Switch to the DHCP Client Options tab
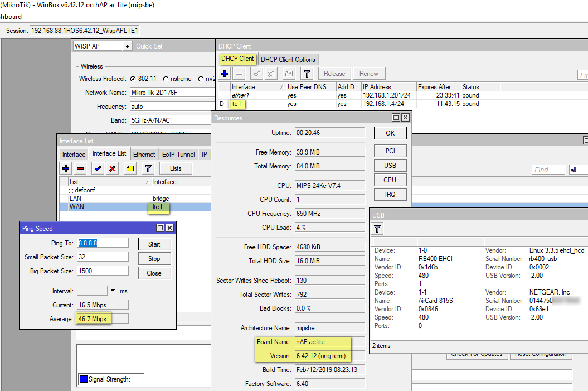The image size is (588, 391). (x=288, y=60)
